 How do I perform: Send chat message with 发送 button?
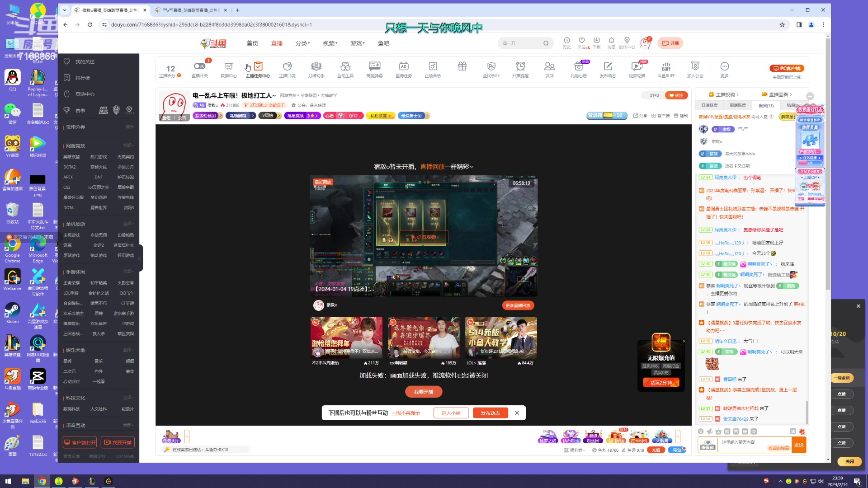click(799, 445)
